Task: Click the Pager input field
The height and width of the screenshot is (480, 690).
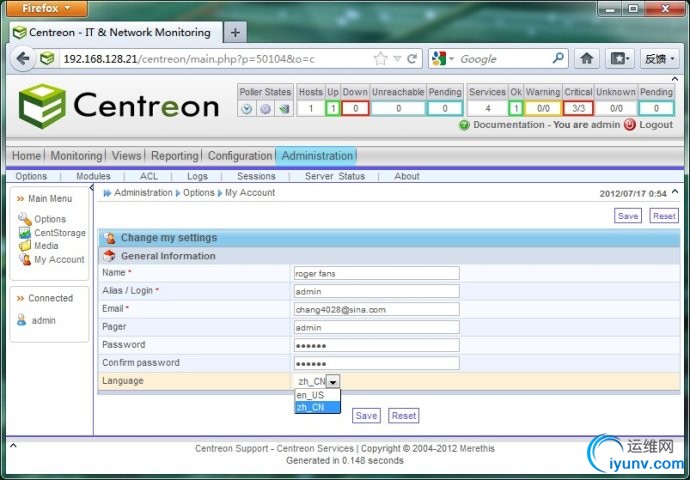Action: (x=377, y=327)
